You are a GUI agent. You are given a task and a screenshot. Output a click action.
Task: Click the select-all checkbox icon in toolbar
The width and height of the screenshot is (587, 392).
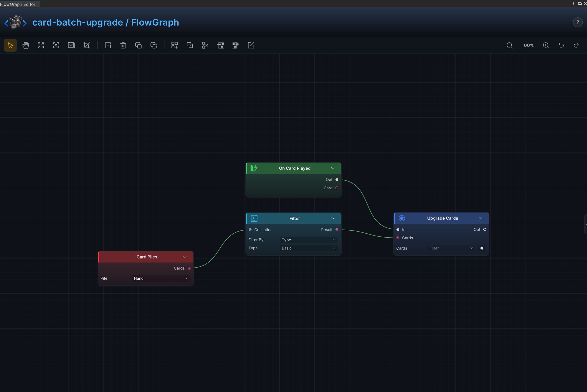71,45
